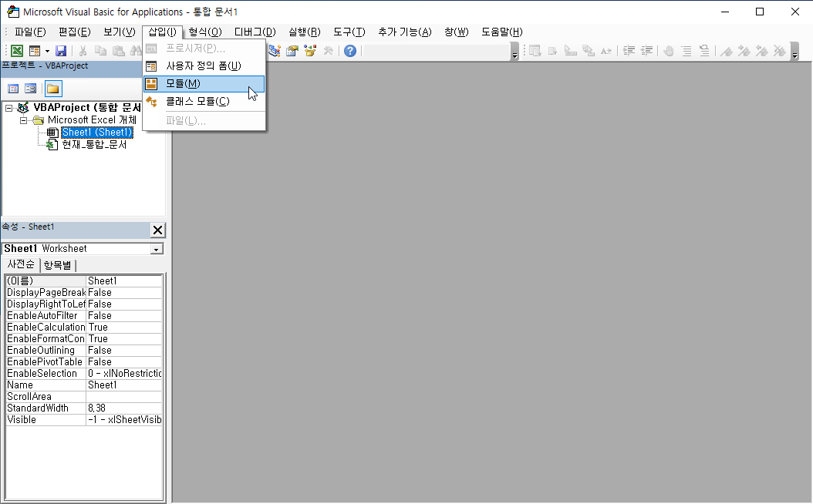Viewport: 813px width, 504px height.
Task: Click the Copy icon on the toolbar
Action: [100, 50]
